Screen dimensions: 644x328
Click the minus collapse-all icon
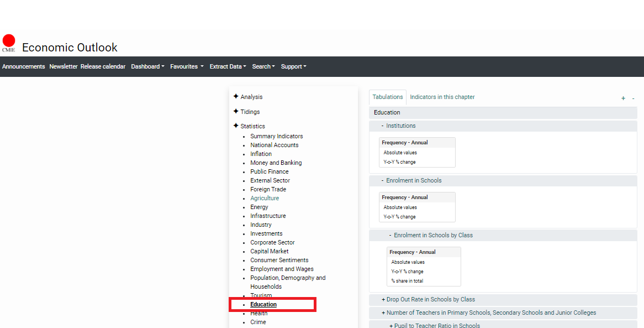(x=633, y=98)
